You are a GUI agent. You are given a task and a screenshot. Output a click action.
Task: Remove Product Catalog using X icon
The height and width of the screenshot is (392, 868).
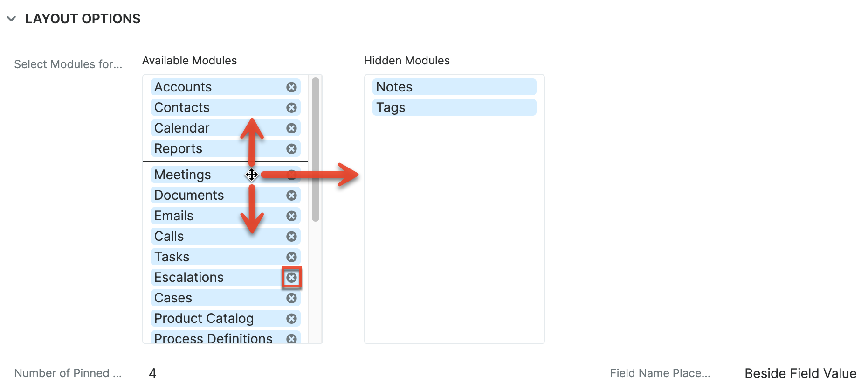291,319
